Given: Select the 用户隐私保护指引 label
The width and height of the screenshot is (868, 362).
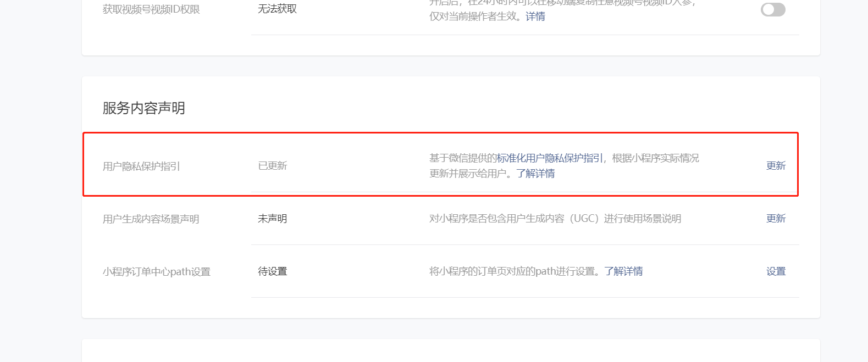Looking at the screenshot, I should click(x=141, y=166).
